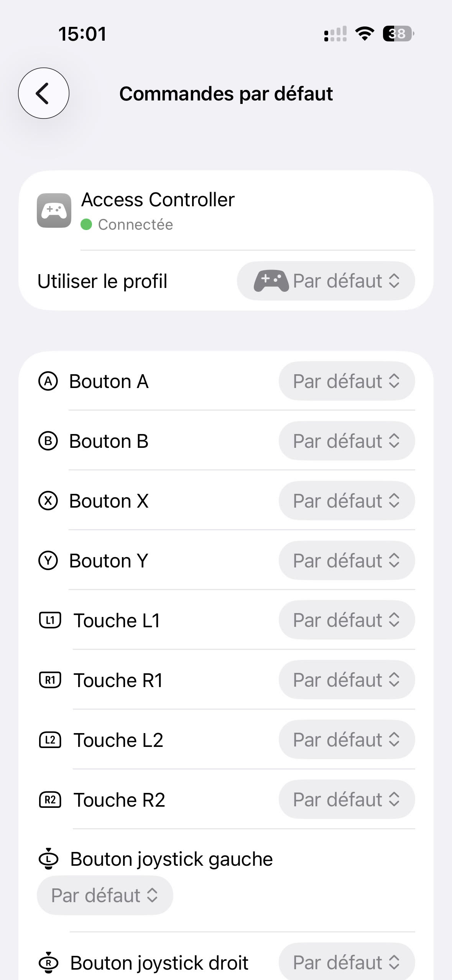Tap the R2 trigger icon
The height and width of the screenshot is (980, 452).
coord(50,800)
